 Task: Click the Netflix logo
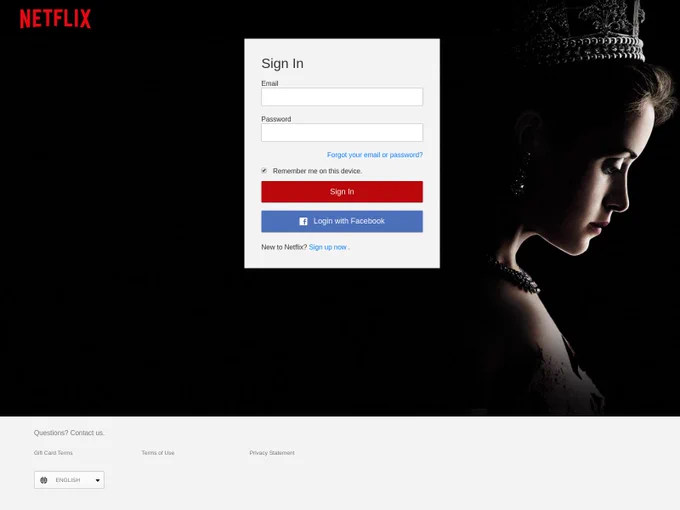click(56, 19)
